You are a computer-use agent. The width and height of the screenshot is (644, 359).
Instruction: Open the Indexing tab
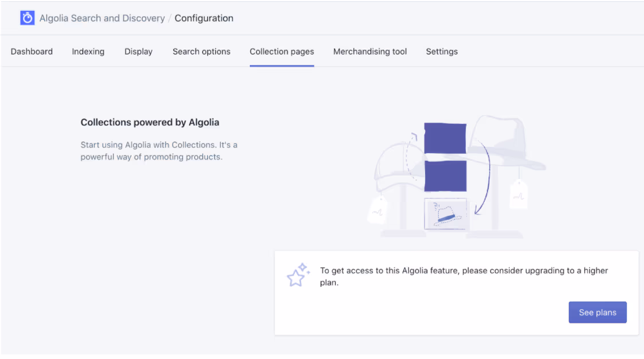pyautogui.click(x=88, y=52)
